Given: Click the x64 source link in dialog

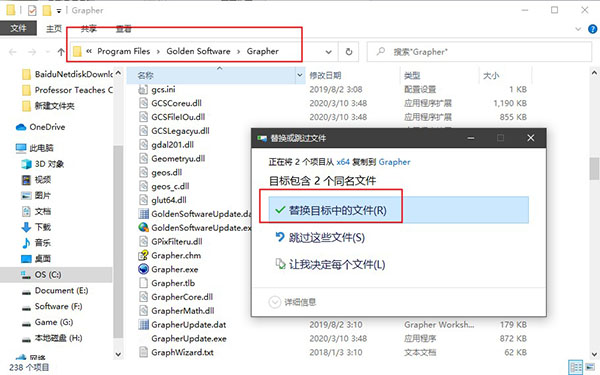Looking at the screenshot, I should tap(343, 162).
